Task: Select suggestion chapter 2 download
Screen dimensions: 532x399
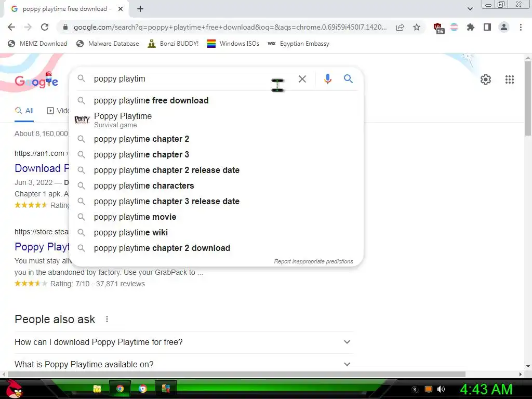Action: pos(217,248)
